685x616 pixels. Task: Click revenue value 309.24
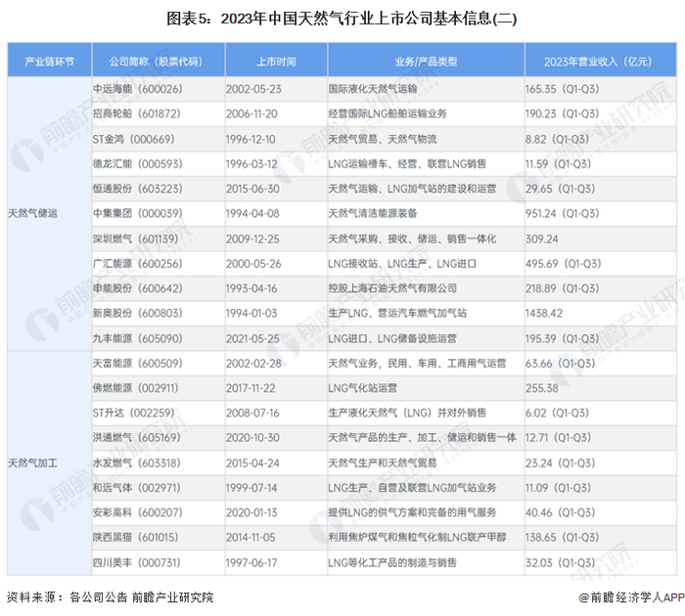pyautogui.click(x=542, y=239)
